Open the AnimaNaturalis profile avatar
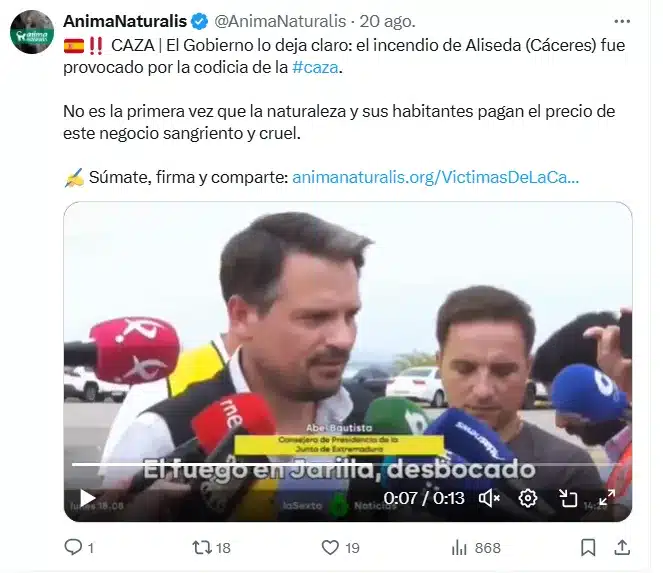The width and height of the screenshot is (663, 573). (32, 32)
